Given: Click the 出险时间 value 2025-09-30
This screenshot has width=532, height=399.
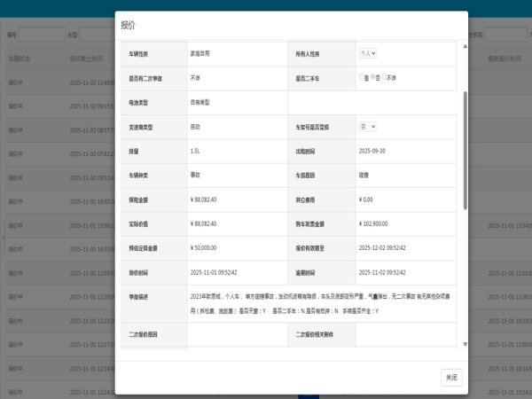Looking at the screenshot, I should [374, 152].
